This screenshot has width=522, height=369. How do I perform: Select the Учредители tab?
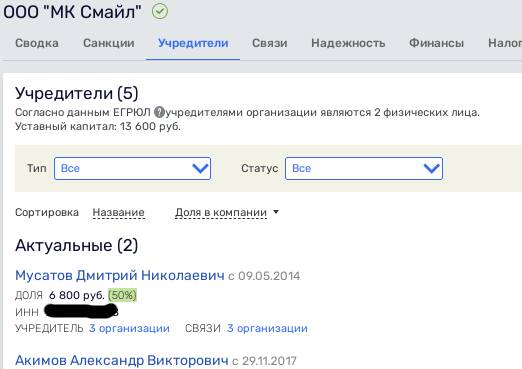click(x=193, y=43)
